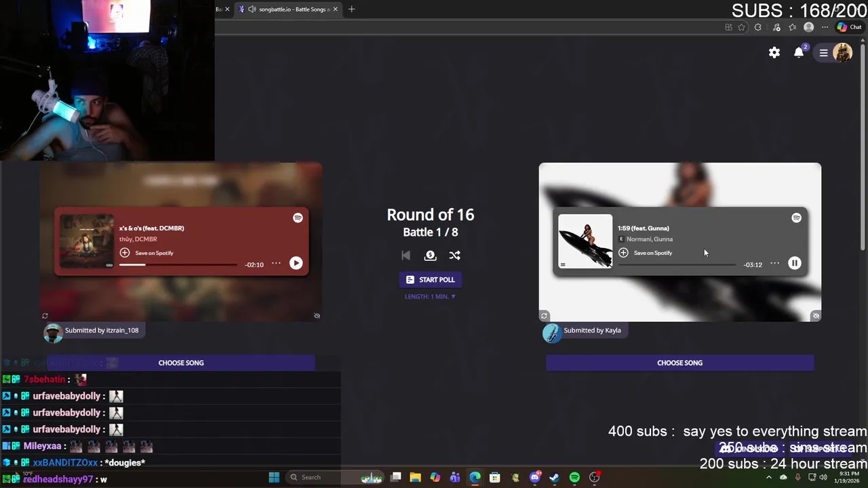Viewport: 868px width, 488px height.
Task: Save 1:59 on Spotify plus icon
Action: 623,253
